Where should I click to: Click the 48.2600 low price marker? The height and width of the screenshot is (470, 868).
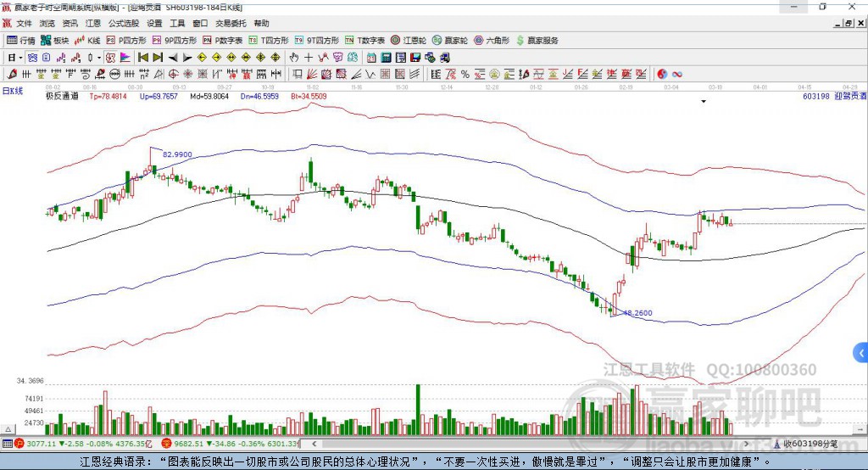[x=637, y=313]
